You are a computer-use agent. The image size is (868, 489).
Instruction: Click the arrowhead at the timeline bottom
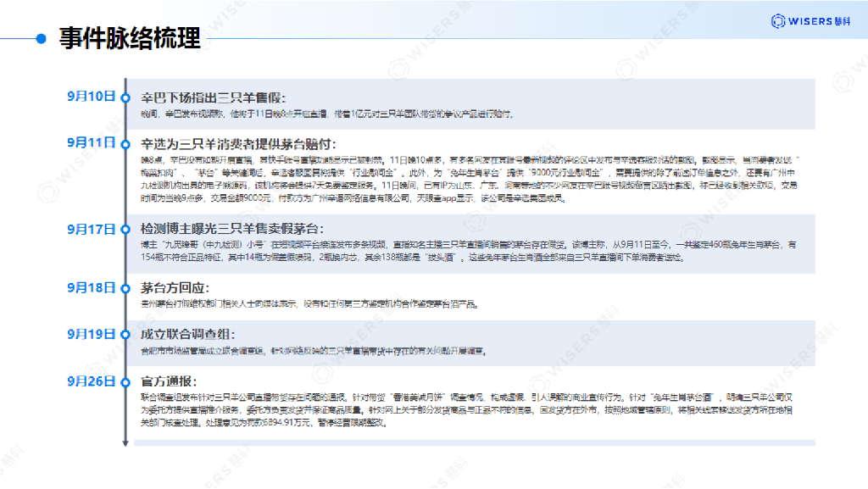[125, 442]
